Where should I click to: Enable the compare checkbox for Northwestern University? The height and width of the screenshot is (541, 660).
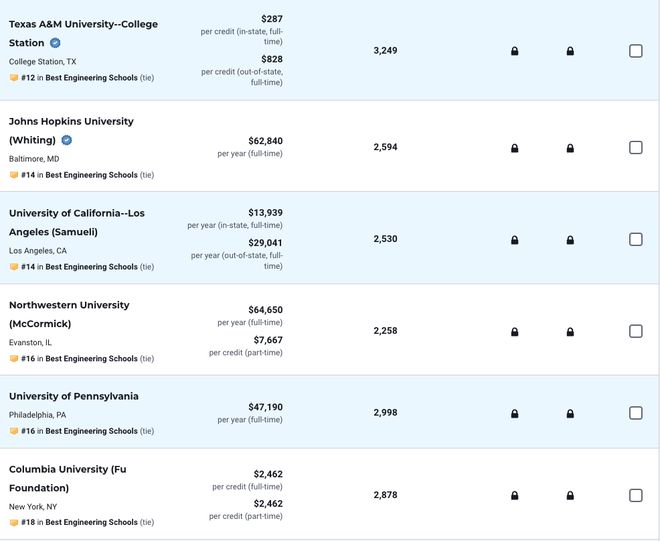[636, 331]
